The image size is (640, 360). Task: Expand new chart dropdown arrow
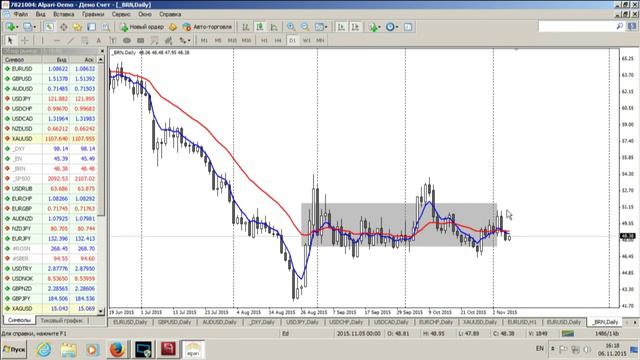click(18, 27)
